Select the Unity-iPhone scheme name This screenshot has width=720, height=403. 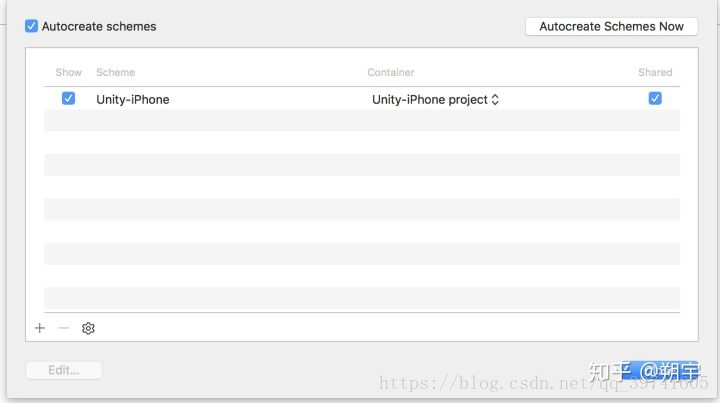tap(133, 100)
